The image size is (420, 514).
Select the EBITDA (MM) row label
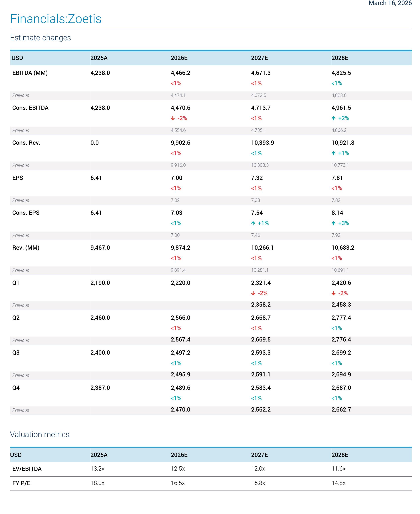click(x=30, y=73)
